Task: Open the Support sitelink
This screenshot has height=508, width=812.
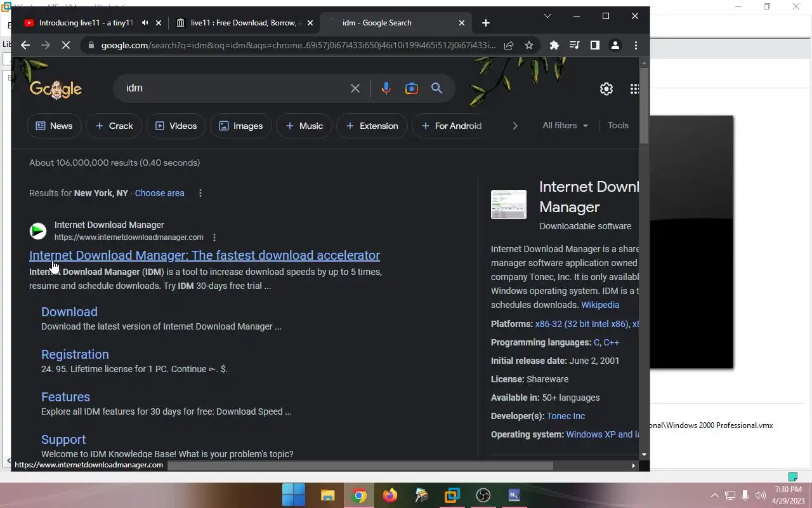Action: 63,439
